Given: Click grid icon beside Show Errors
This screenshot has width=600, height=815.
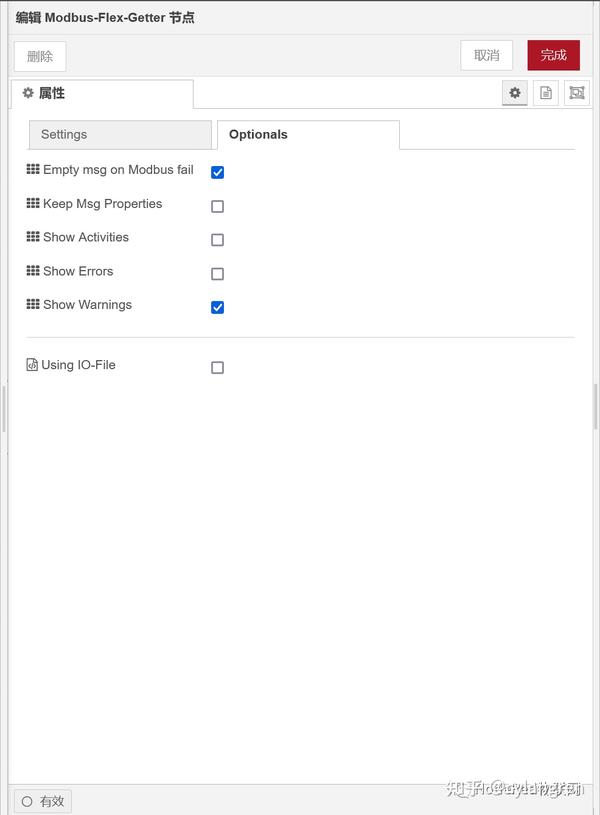Looking at the screenshot, I should 31,271.
